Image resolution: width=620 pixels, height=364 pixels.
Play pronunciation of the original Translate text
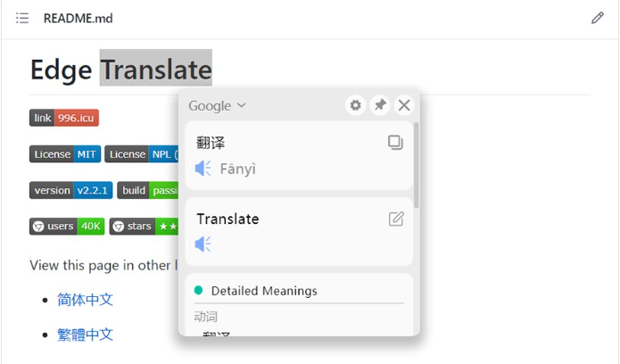click(203, 244)
